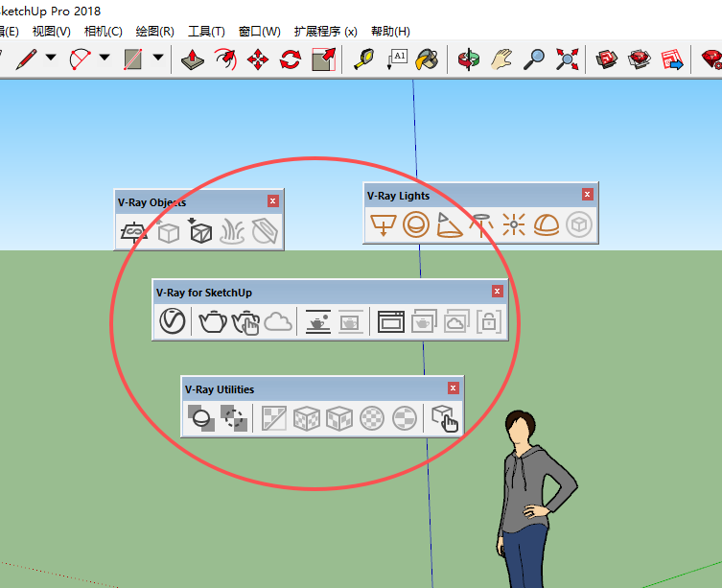Open the Tools (工具) menu
Screen dimensions: 722x588
pos(206,32)
